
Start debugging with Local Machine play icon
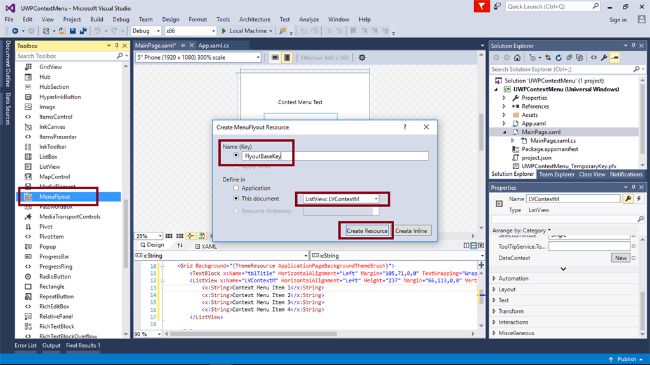click(x=224, y=31)
